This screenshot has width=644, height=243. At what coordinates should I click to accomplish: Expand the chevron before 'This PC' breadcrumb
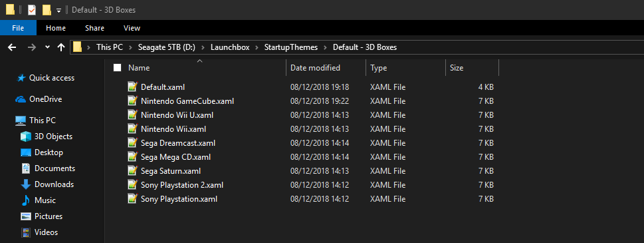click(x=88, y=47)
